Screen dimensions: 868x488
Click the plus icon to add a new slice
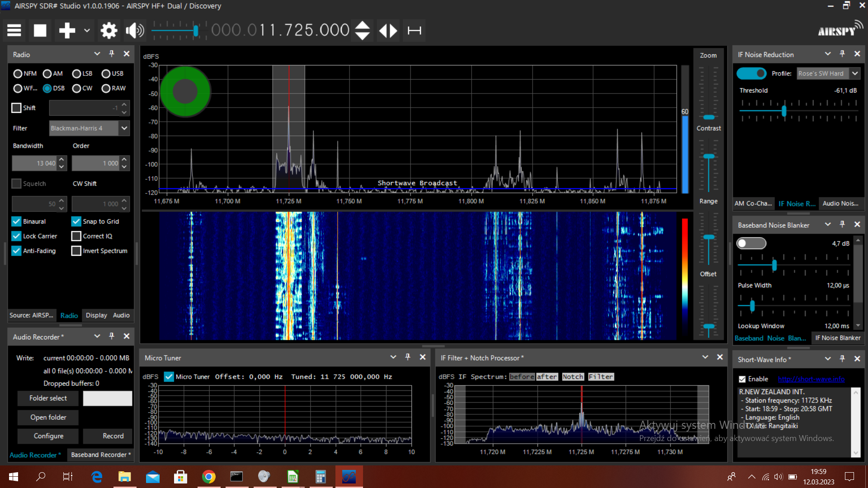click(x=67, y=31)
